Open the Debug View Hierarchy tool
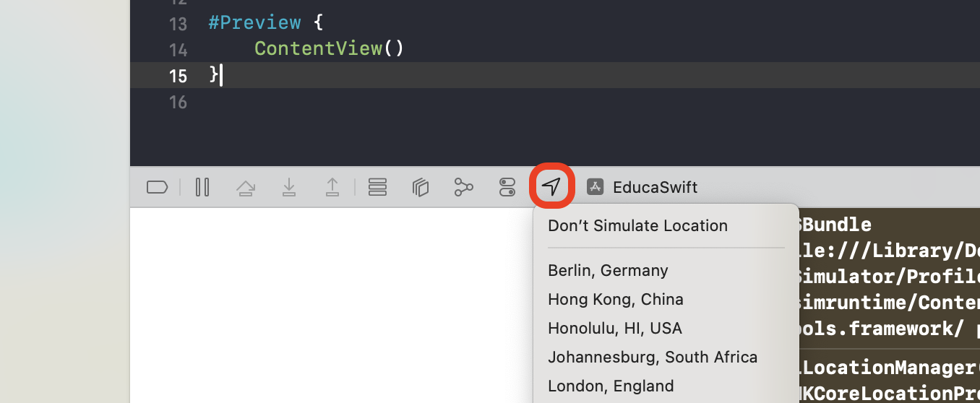 (421, 188)
